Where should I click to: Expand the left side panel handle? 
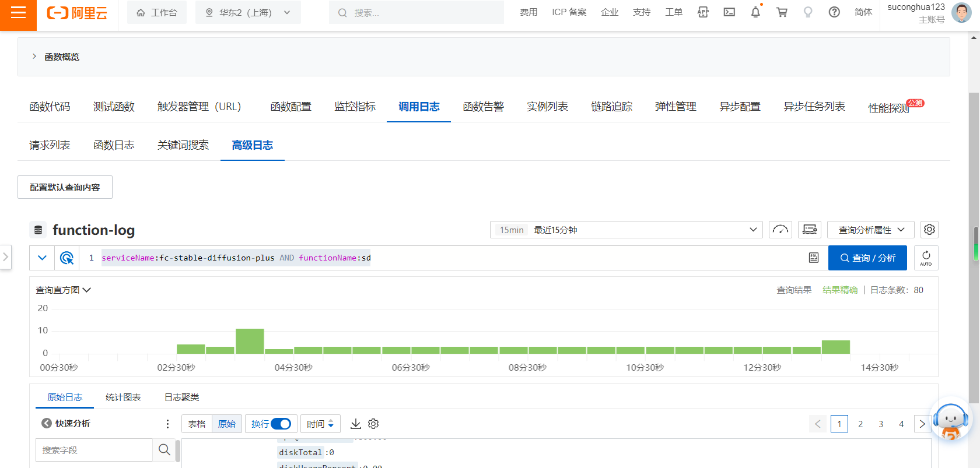[x=5, y=256]
